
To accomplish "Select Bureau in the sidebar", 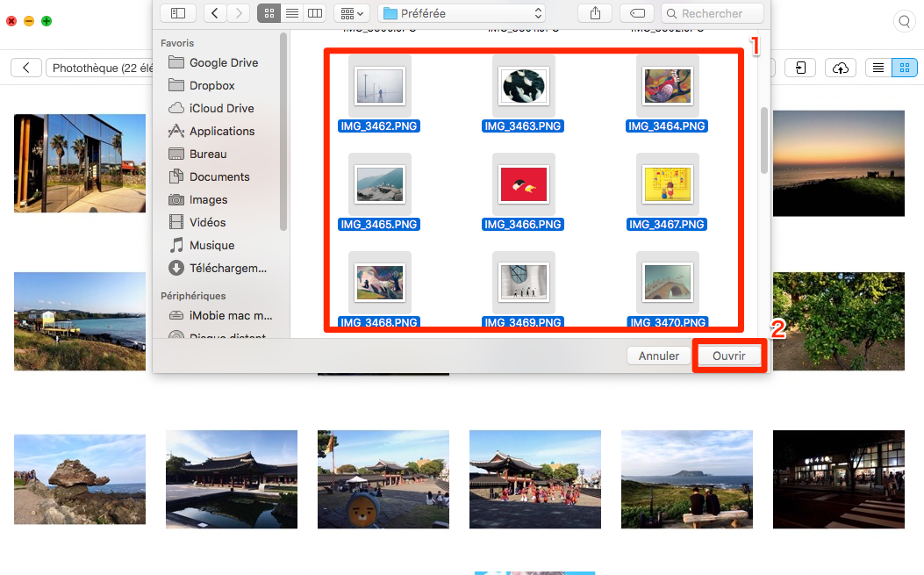I will [x=208, y=154].
